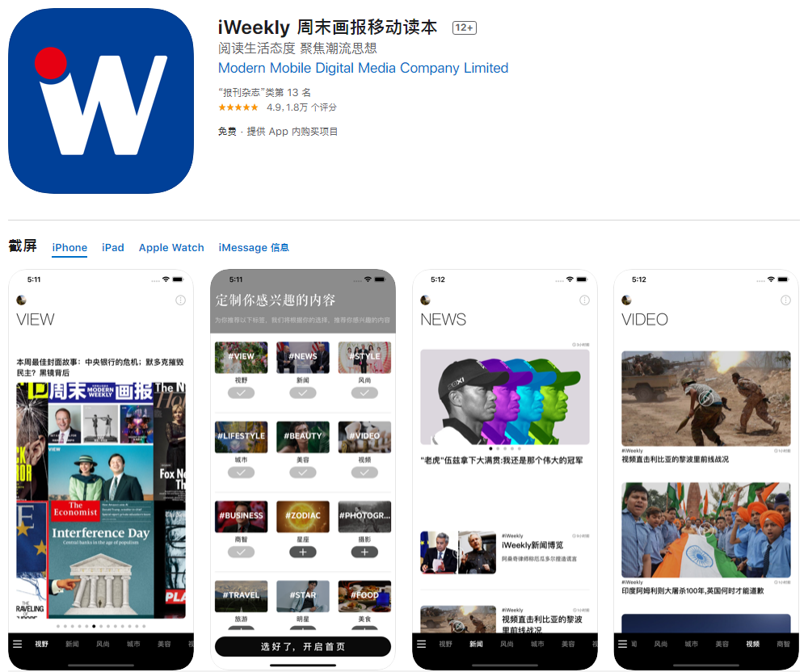This screenshot has height=672, width=808.
Task: Click the iWeekly 周末画报移动读本 title
Action: click(x=327, y=27)
